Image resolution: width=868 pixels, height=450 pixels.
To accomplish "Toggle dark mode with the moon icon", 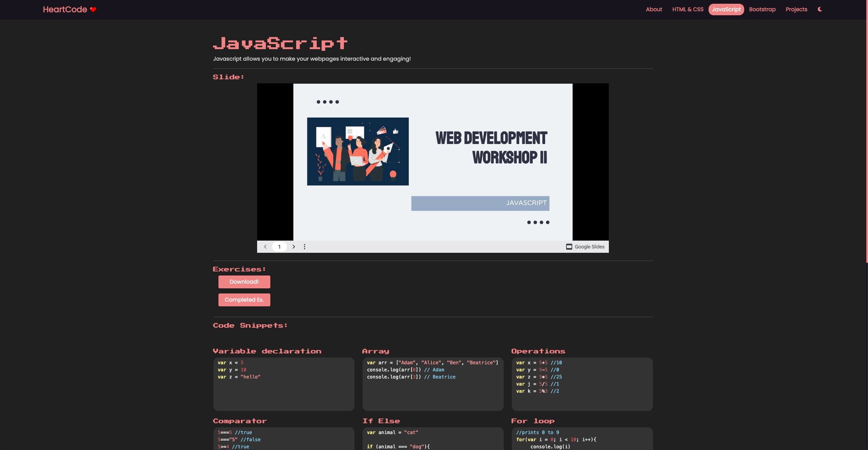I will (x=820, y=9).
